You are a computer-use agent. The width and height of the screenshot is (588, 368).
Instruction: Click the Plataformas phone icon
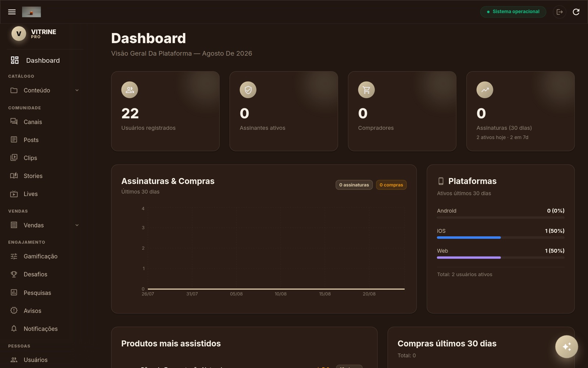point(441,181)
